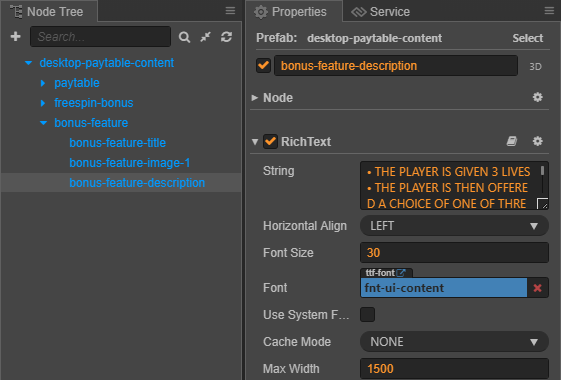Select the freespin-bonus tree node

94,103
